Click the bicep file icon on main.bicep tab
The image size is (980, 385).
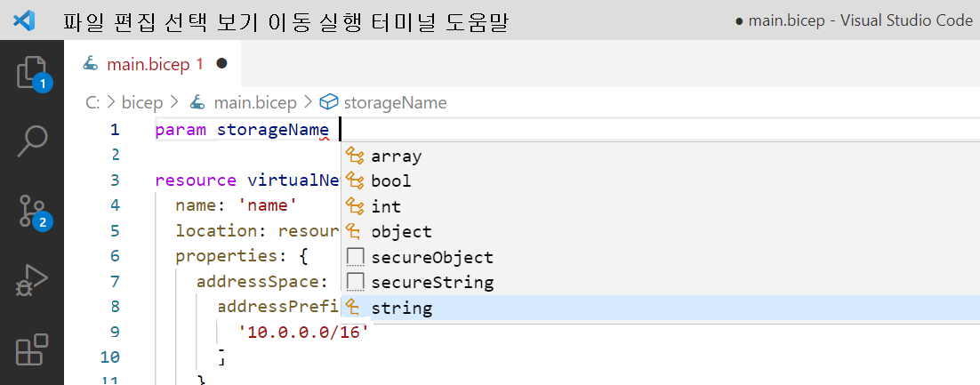(x=91, y=64)
